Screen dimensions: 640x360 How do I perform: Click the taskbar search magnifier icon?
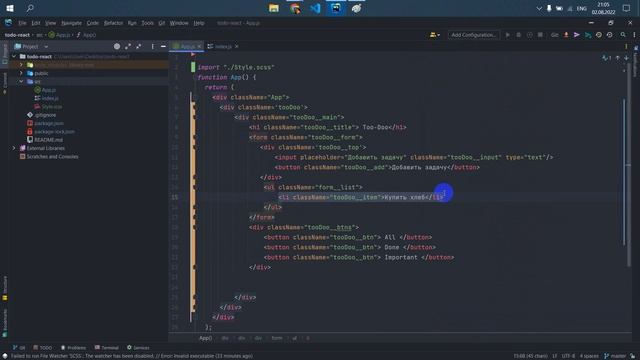[30, 8]
